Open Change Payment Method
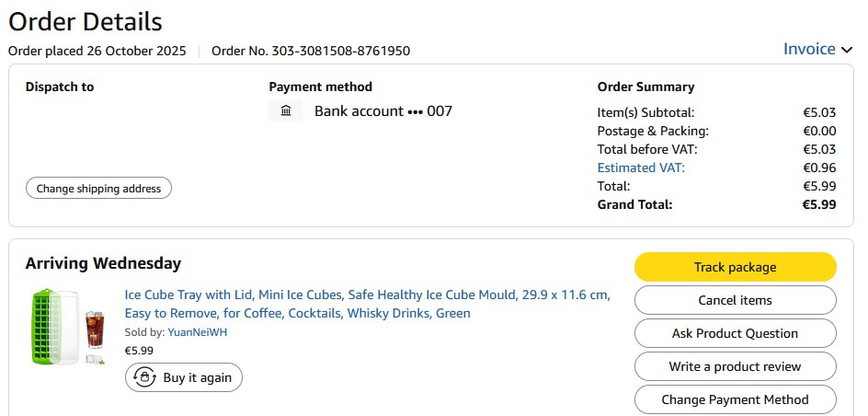The image size is (868, 416). point(735,399)
